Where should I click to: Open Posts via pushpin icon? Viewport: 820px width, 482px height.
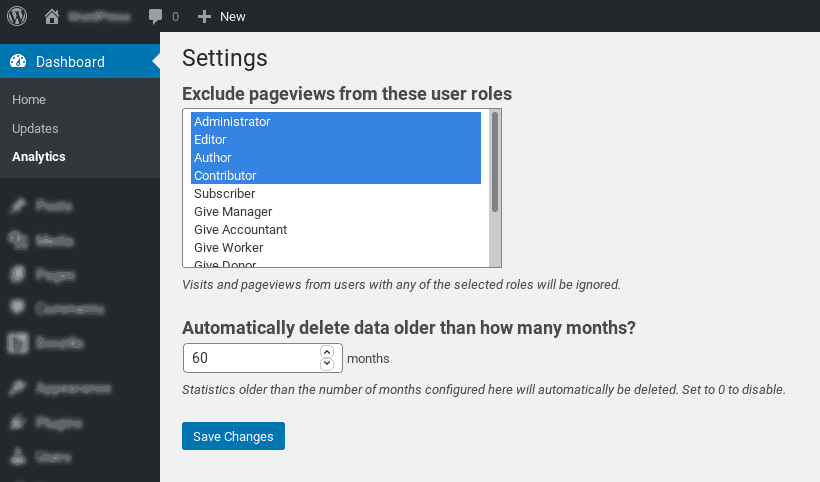18,206
